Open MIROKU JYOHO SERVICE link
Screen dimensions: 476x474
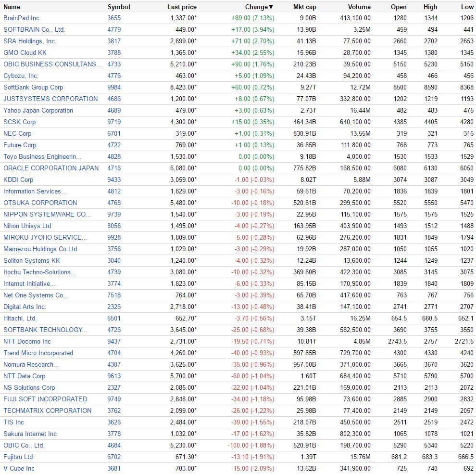[45, 237]
